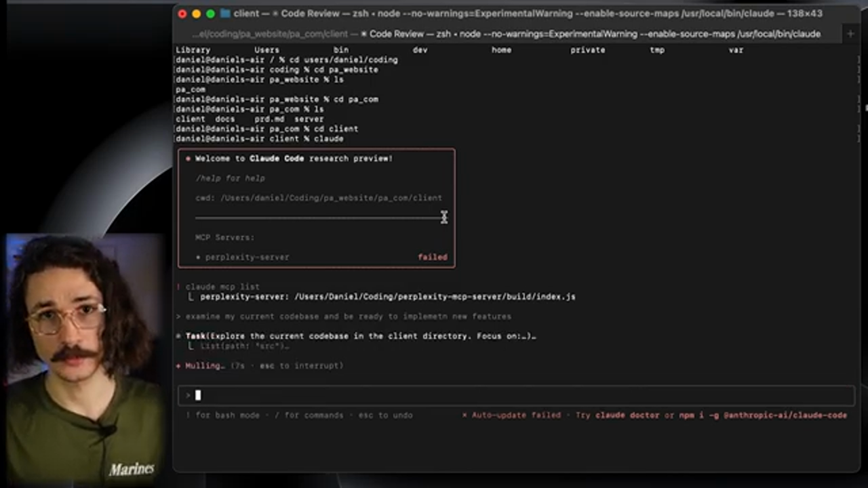868x488 pixels.
Task: Click the folder icon in the title bar
Action: pyautogui.click(x=224, y=14)
